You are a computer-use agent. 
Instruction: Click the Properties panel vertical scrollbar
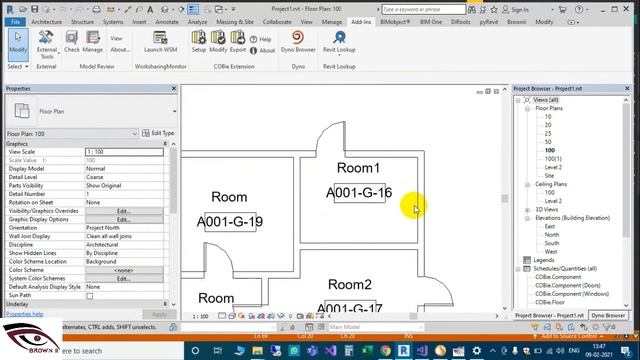pyautogui.click(x=173, y=181)
